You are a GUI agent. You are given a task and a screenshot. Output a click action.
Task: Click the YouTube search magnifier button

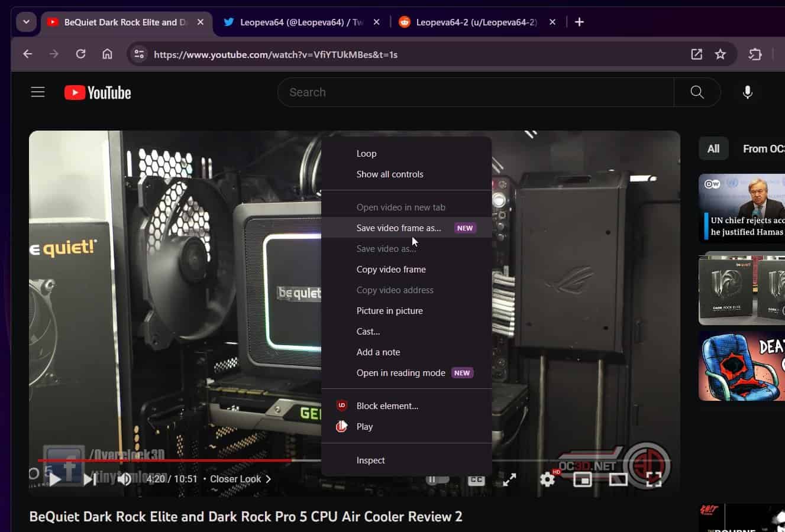pyautogui.click(x=697, y=92)
